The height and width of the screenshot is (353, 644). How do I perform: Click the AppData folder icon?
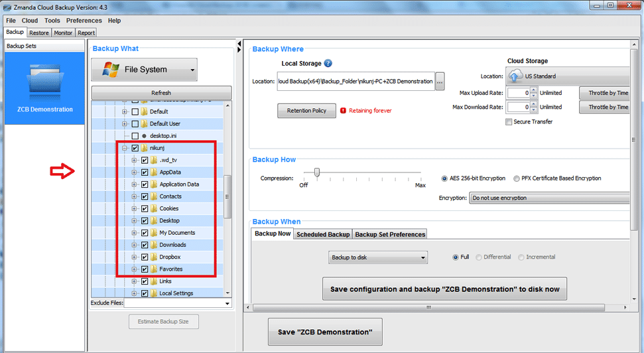[x=154, y=172]
